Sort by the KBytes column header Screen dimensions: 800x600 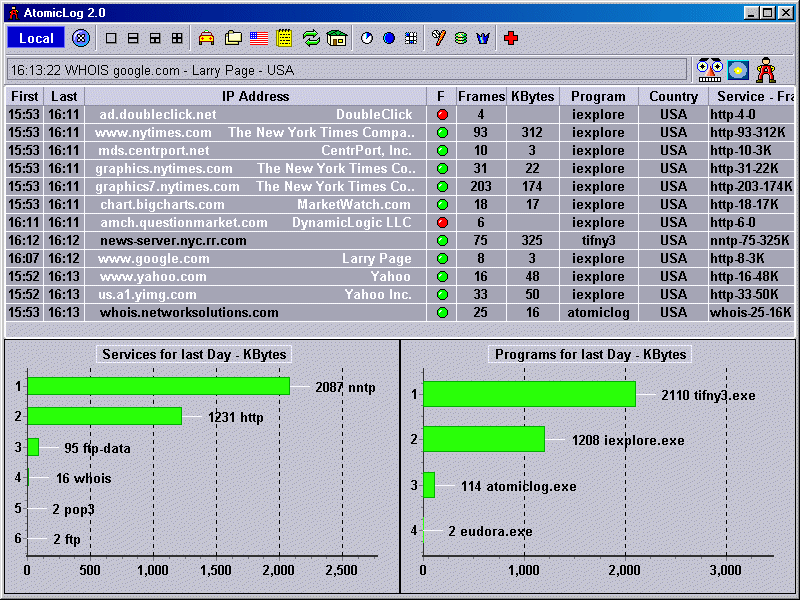pos(533,96)
